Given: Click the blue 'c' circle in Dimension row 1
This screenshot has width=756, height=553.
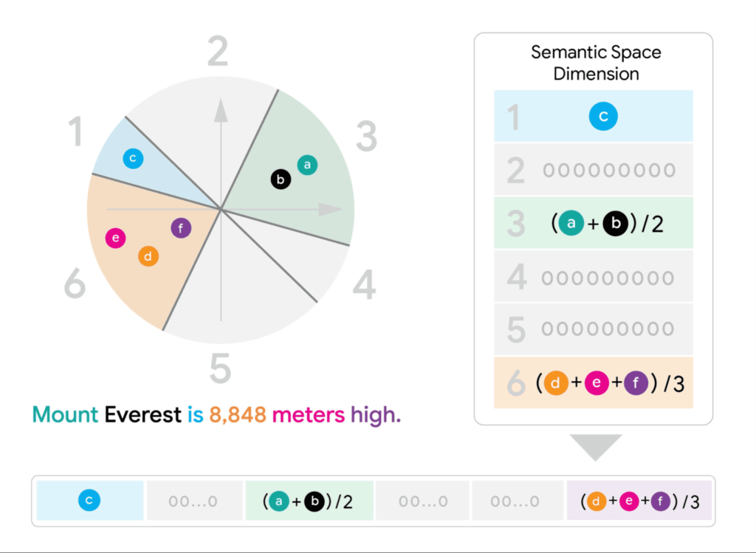Looking at the screenshot, I should click(603, 116).
